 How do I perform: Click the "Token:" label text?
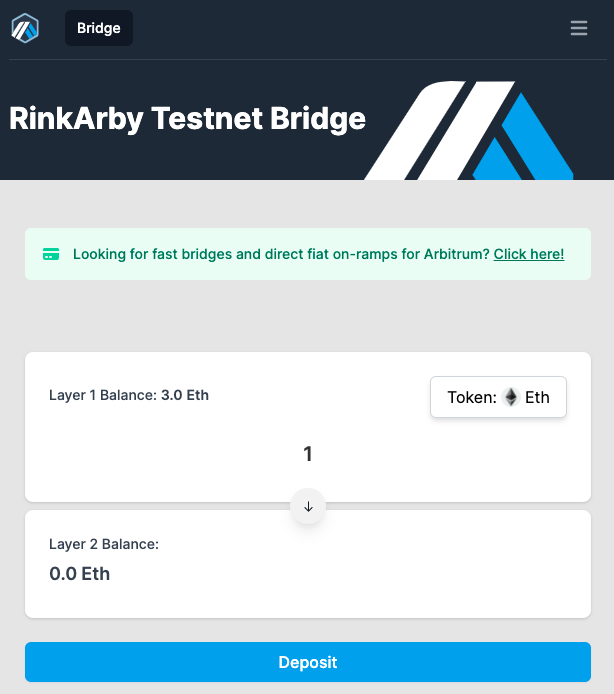click(472, 397)
